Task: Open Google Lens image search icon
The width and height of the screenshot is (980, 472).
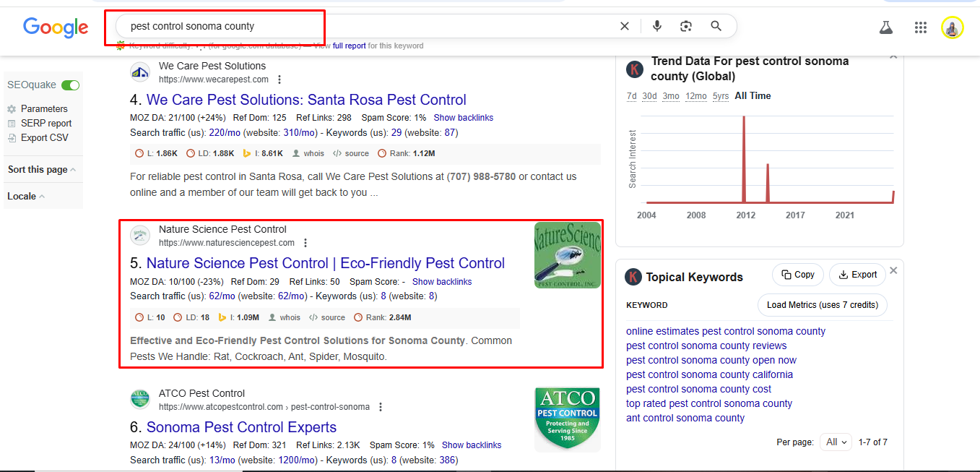Action: point(686,26)
